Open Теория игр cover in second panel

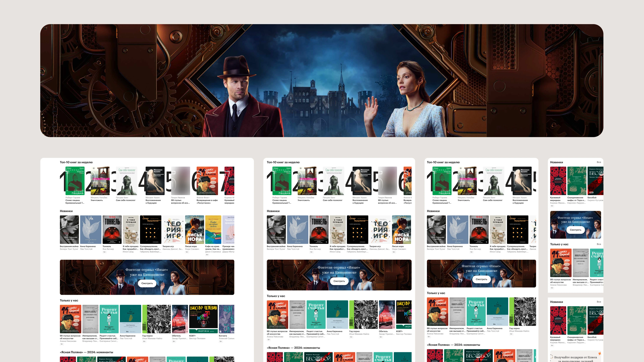pos(380,230)
